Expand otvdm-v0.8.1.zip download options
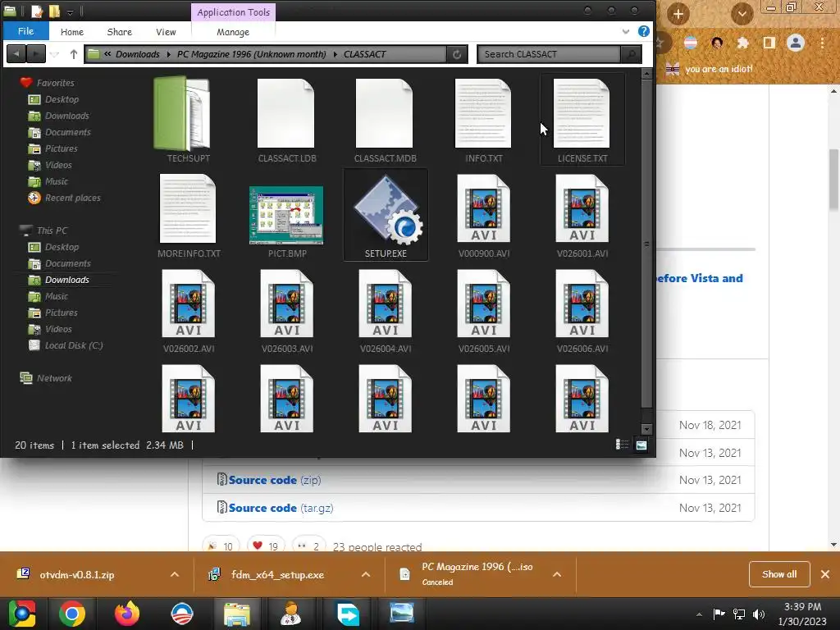 (175, 574)
